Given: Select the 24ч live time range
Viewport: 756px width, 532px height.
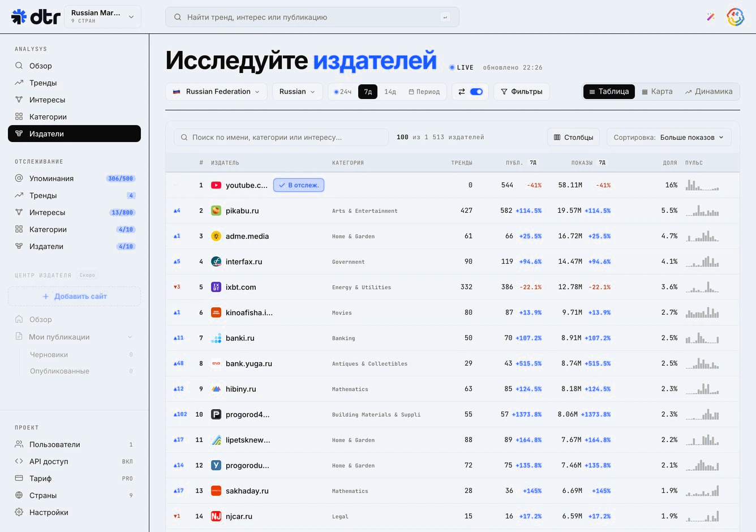Looking at the screenshot, I should click(343, 92).
